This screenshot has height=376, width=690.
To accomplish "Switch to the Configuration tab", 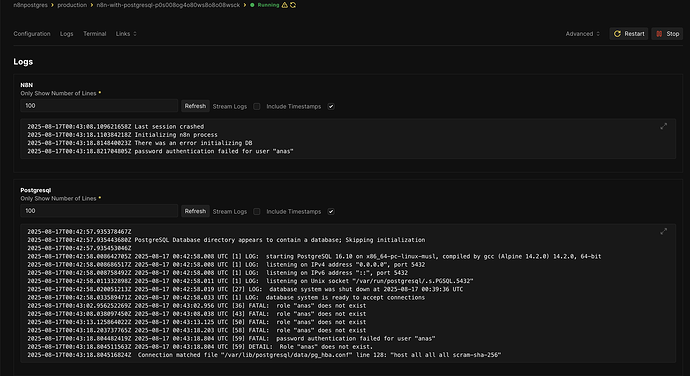I will 32,34.
